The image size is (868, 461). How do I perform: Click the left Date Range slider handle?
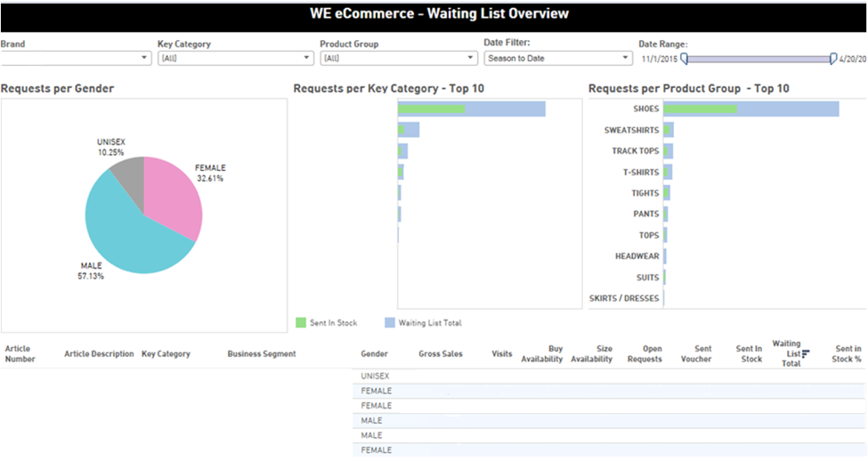click(684, 59)
